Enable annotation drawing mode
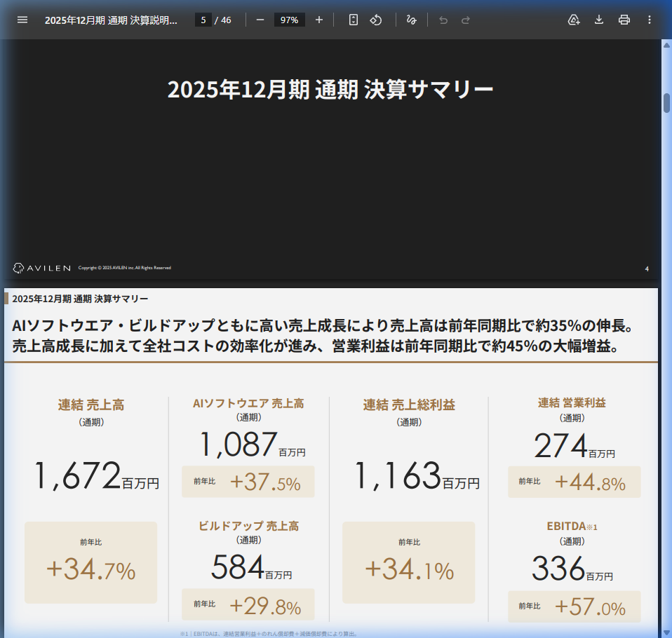Screen dimensions: 672x638 tap(412, 20)
